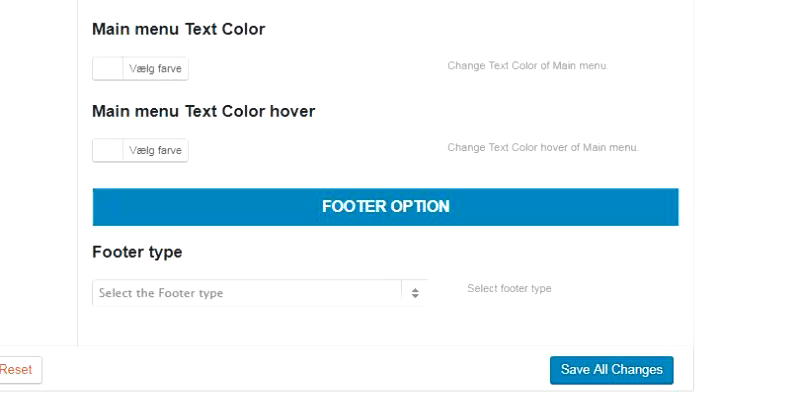Click the word 'hover' in the second heading

[x=293, y=111]
